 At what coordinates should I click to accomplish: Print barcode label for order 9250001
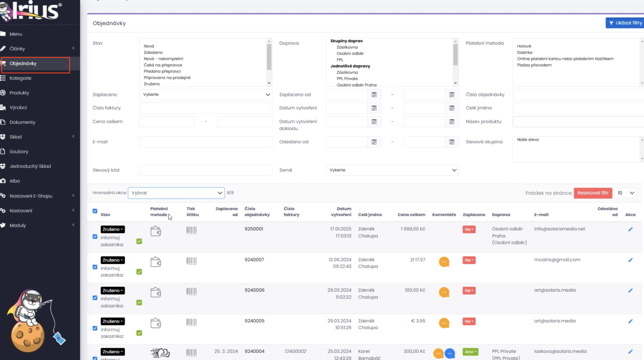coord(192,230)
